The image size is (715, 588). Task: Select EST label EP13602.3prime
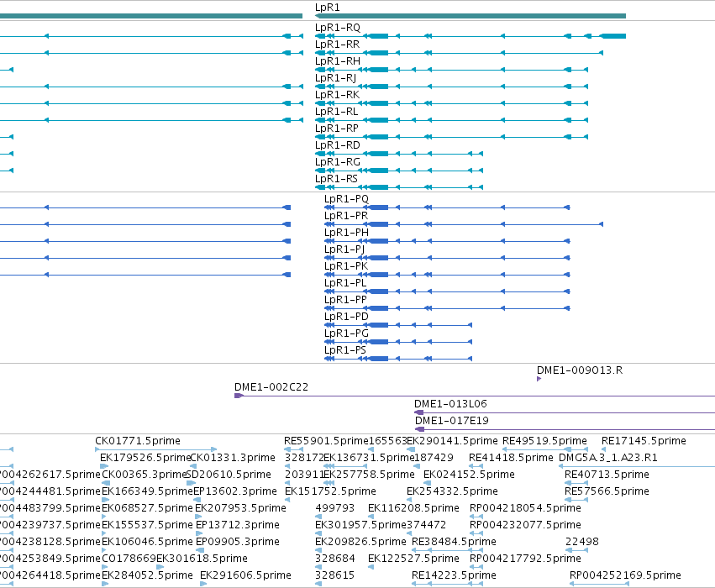(235, 491)
